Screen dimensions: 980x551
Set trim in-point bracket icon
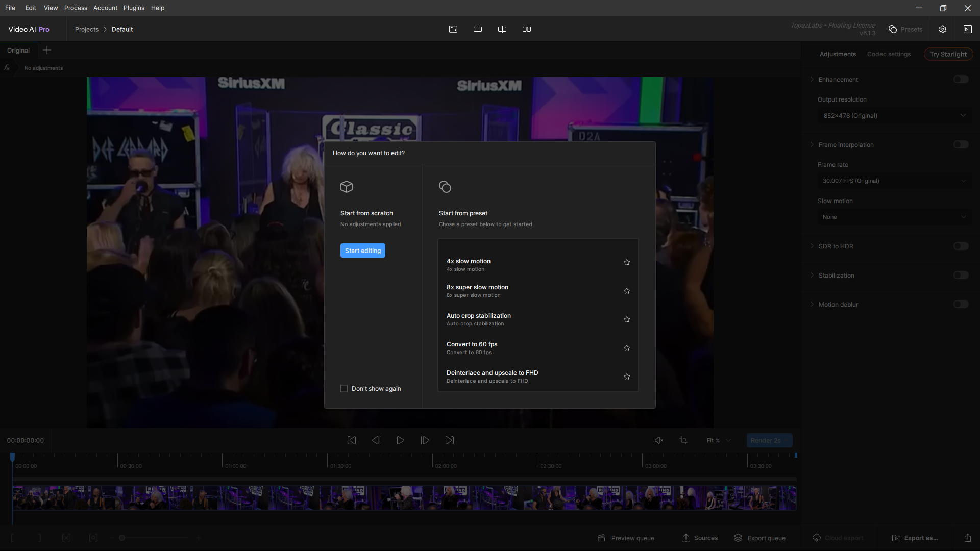click(x=13, y=538)
